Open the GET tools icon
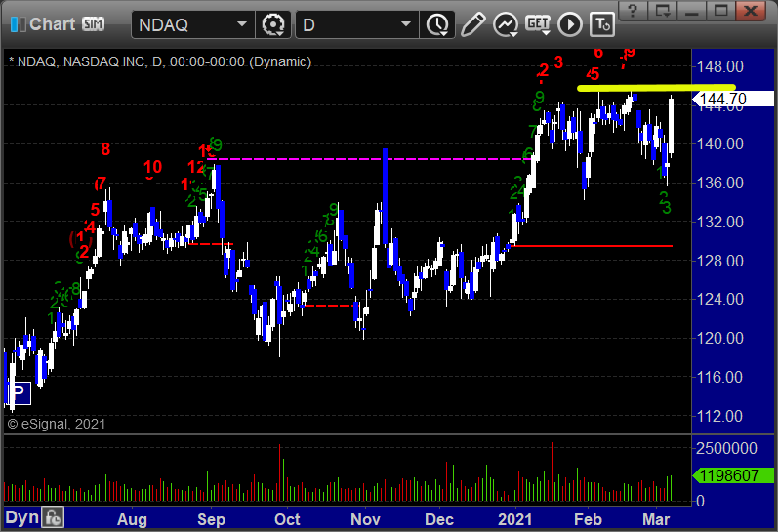The height and width of the screenshot is (532, 778). (x=538, y=24)
